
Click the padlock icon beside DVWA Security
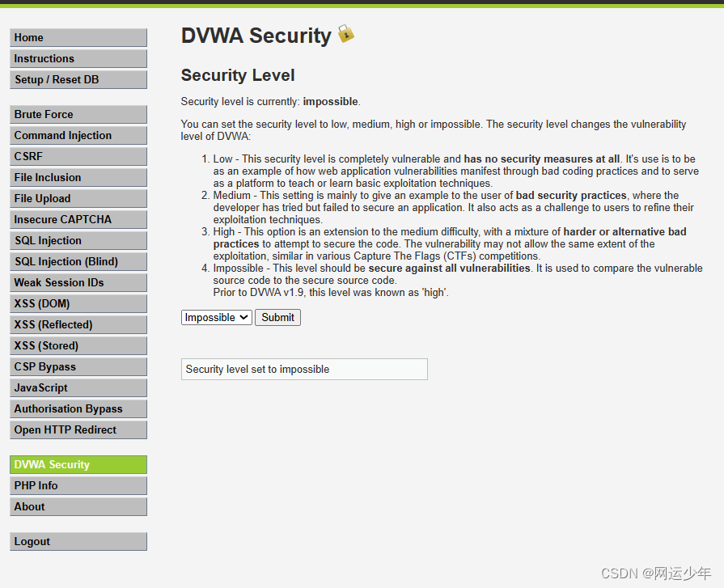coord(346,34)
